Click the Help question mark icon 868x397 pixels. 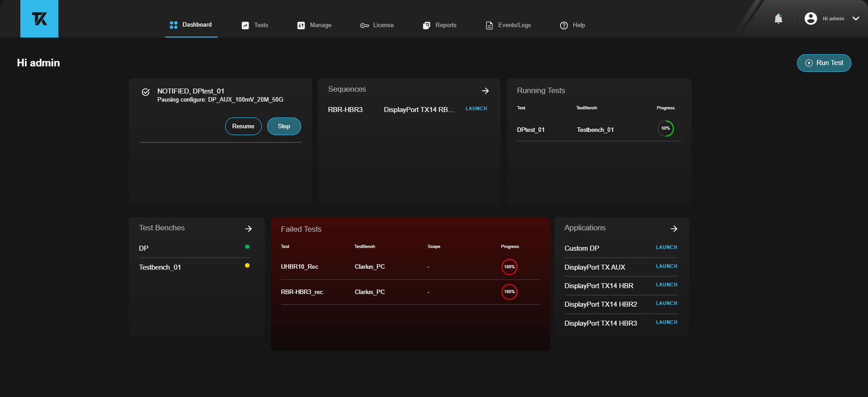(564, 25)
